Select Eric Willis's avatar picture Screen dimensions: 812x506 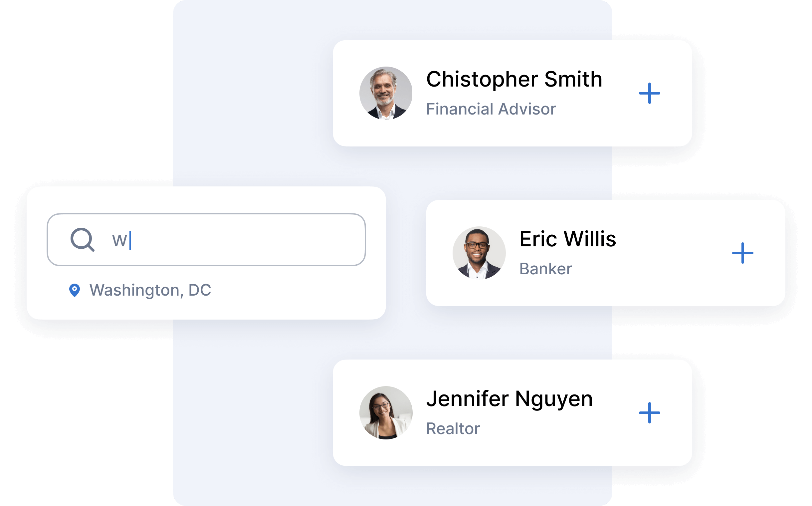click(479, 253)
